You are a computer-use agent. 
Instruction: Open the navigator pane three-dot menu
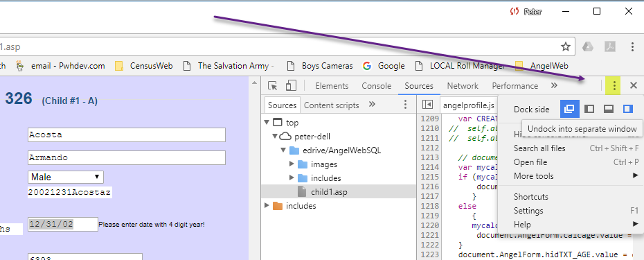click(405, 105)
